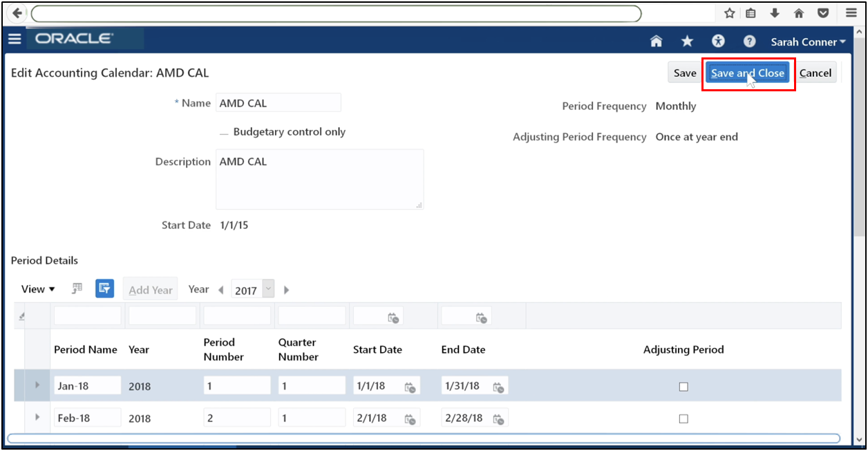Click the detach icon in Period Details toolbar

point(76,288)
